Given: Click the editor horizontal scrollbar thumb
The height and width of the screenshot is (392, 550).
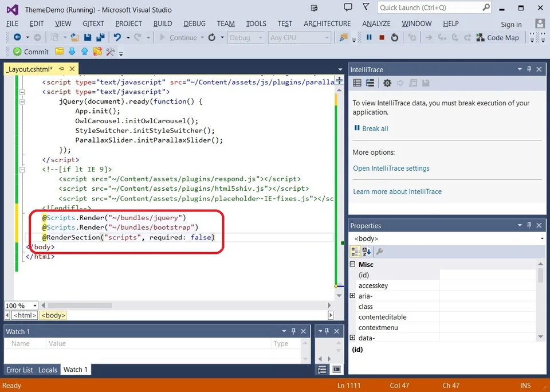Looking at the screenshot, I should [80, 305].
